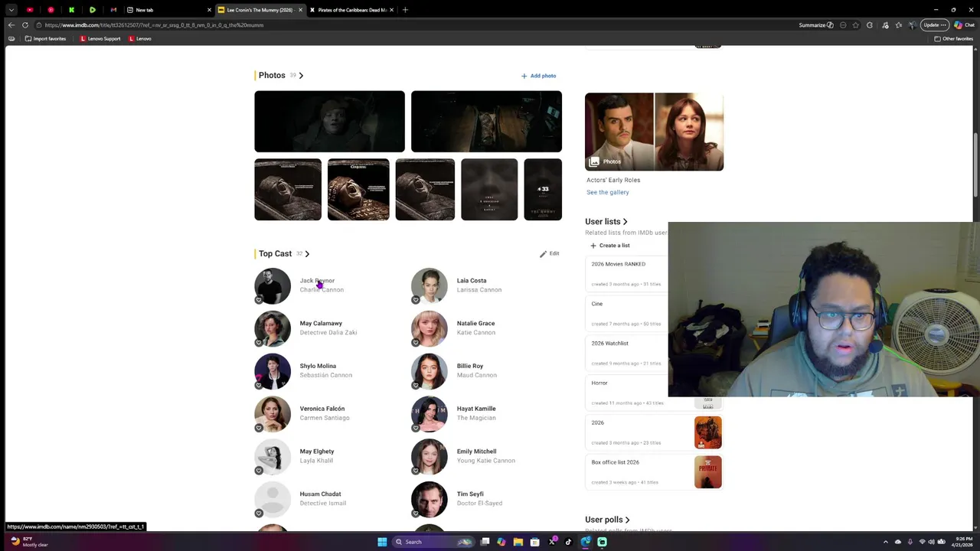Open Actors' Early Roles photo gallery
This screenshot has height=551, width=980.
(x=654, y=132)
